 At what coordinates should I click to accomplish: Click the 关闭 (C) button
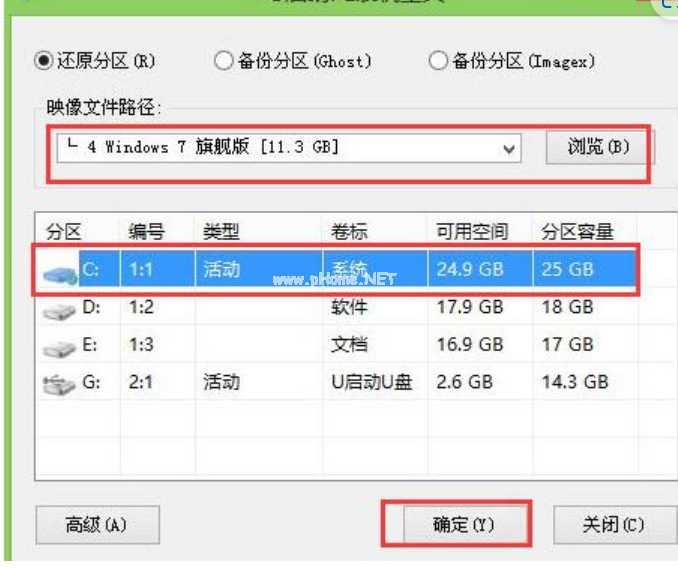(x=613, y=524)
